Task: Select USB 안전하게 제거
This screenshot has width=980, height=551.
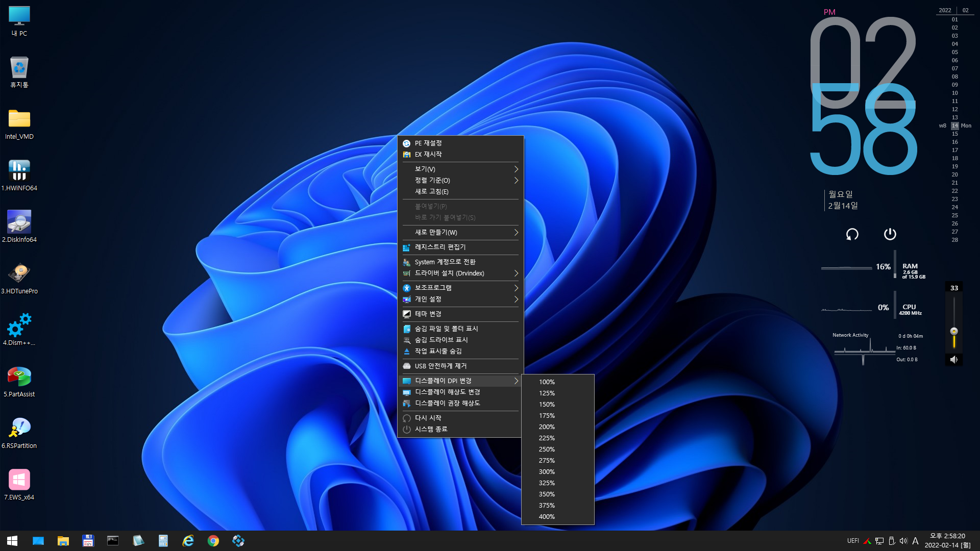Action: [460, 366]
